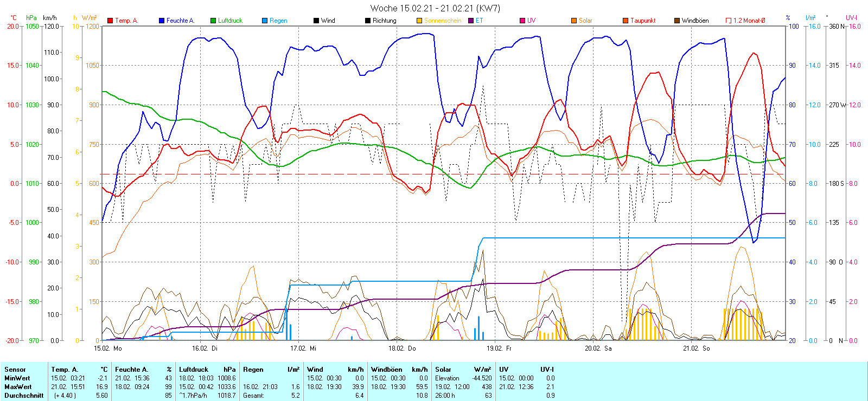
Task: Select the 21.02. 15:51 timestamp cell
Action: pos(68,387)
